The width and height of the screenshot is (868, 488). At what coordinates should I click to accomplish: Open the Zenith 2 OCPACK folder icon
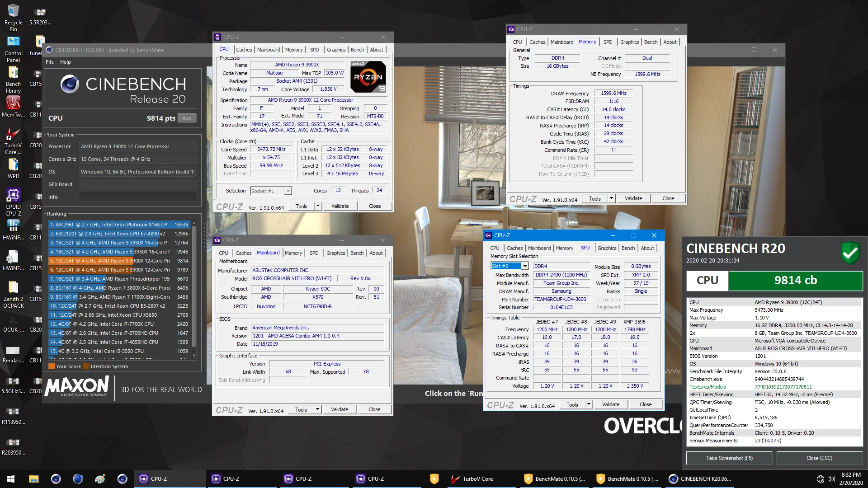tap(14, 295)
